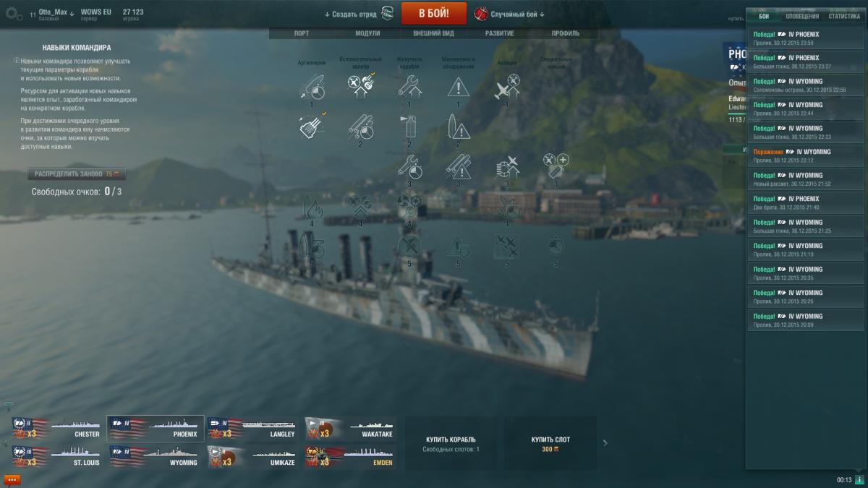Select the level 4 flame skill icon
The height and width of the screenshot is (488, 868).
coord(311,207)
